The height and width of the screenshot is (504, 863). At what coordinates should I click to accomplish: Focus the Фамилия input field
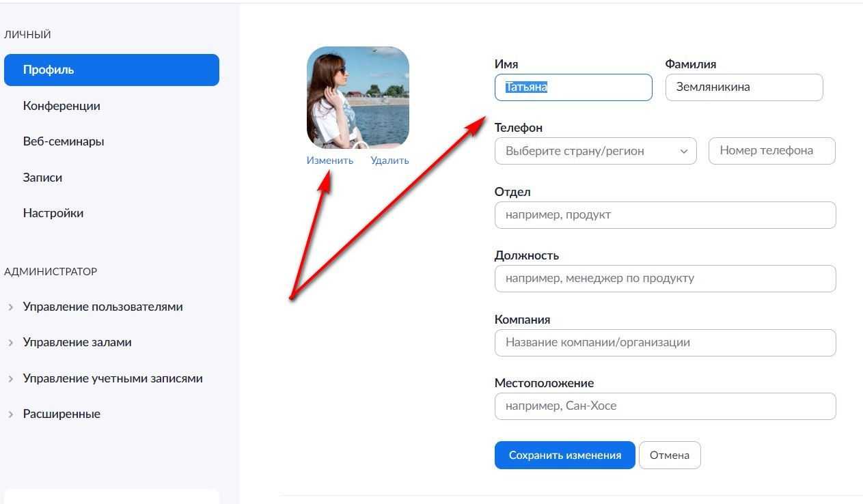[744, 87]
